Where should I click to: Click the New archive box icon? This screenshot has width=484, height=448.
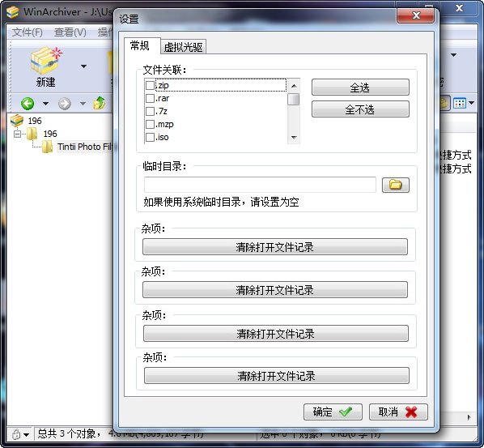click(45, 61)
